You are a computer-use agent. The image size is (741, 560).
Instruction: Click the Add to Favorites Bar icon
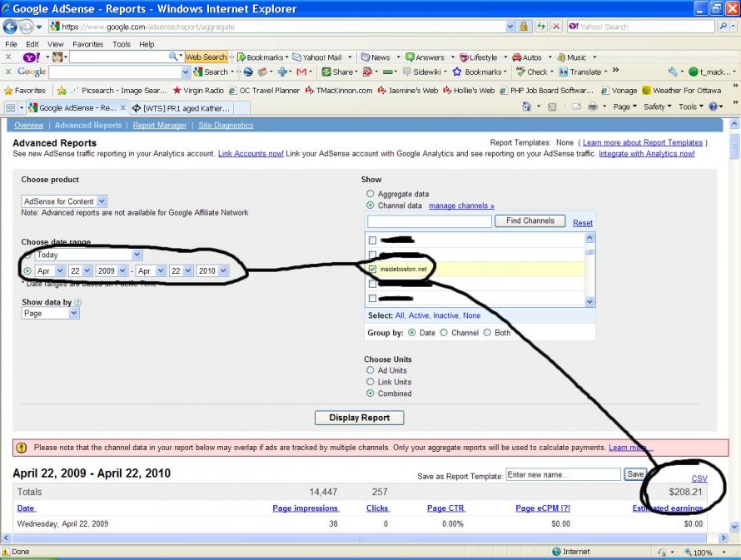(62, 91)
